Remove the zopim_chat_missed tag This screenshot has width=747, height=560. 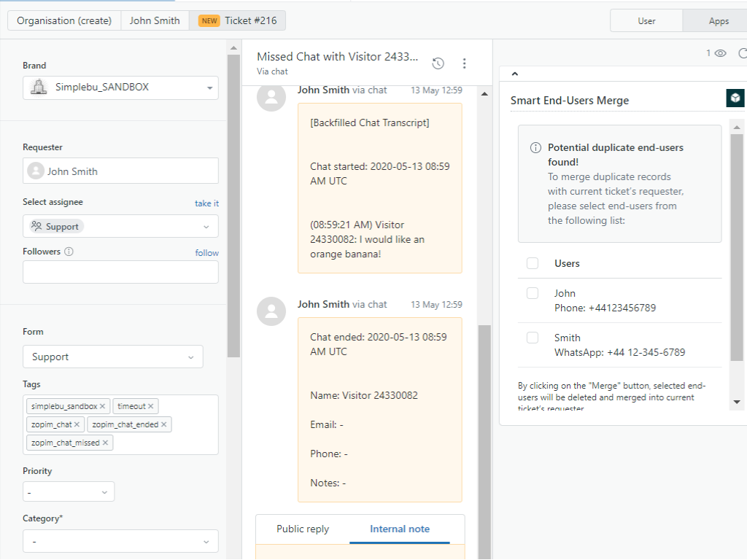(106, 443)
